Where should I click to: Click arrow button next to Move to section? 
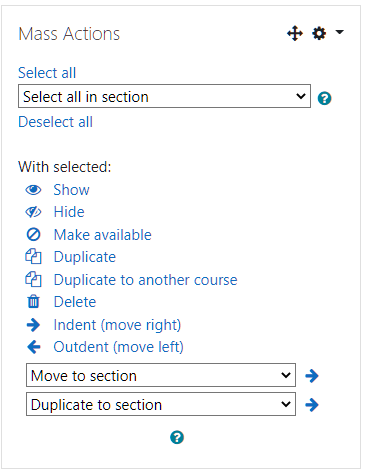click(x=312, y=376)
